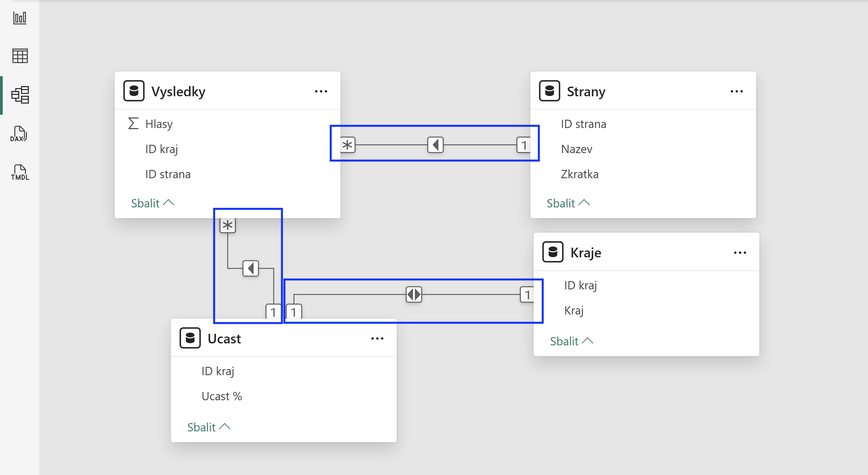The height and width of the screenshot is (475, 868).
Task: Open TMDL view icon
Action: point(20,172)
